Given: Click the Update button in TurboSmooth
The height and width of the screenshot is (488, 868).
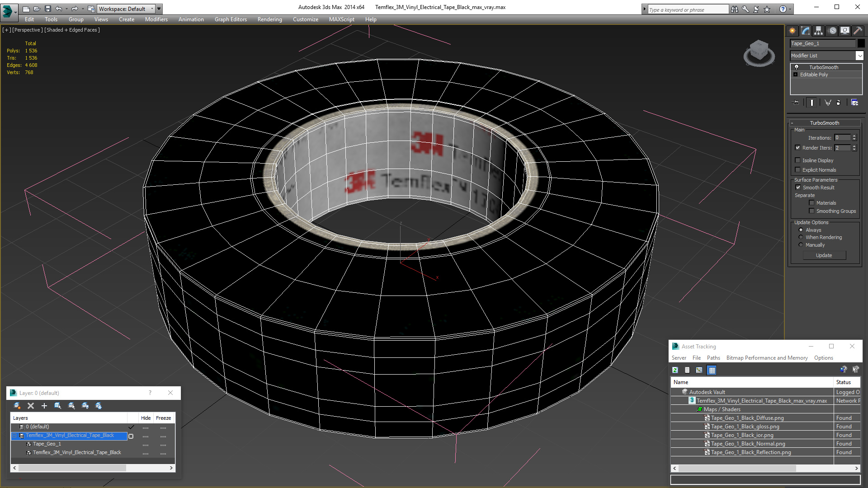Looking at the screenshot, I should pos(824,255).
